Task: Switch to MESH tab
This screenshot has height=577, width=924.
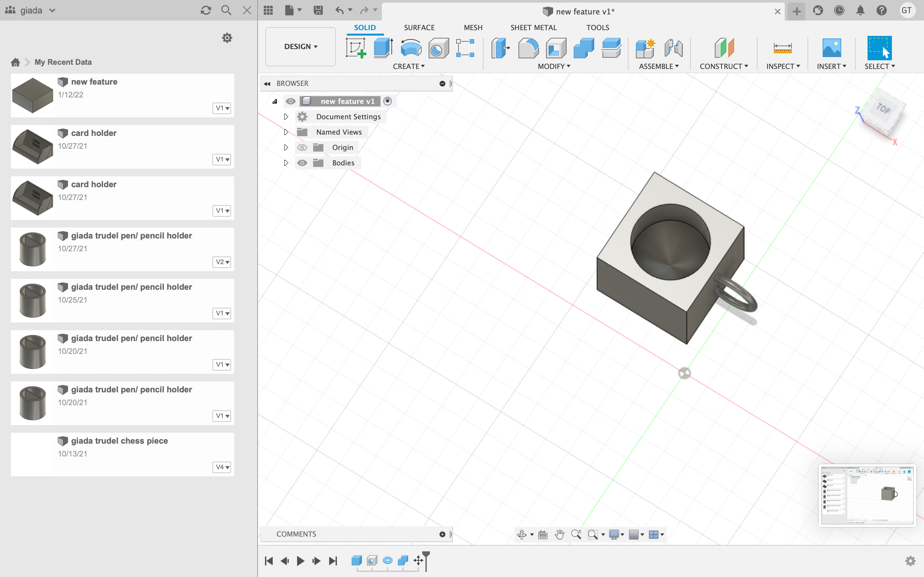Action: pyautogui.click(x=473, y=27)
